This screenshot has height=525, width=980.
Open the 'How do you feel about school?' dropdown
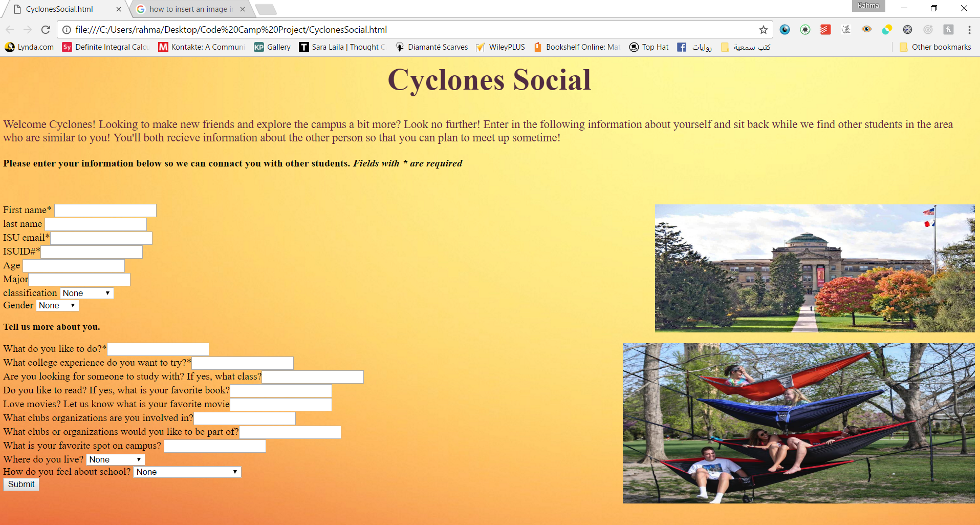[x=186, y=472]
